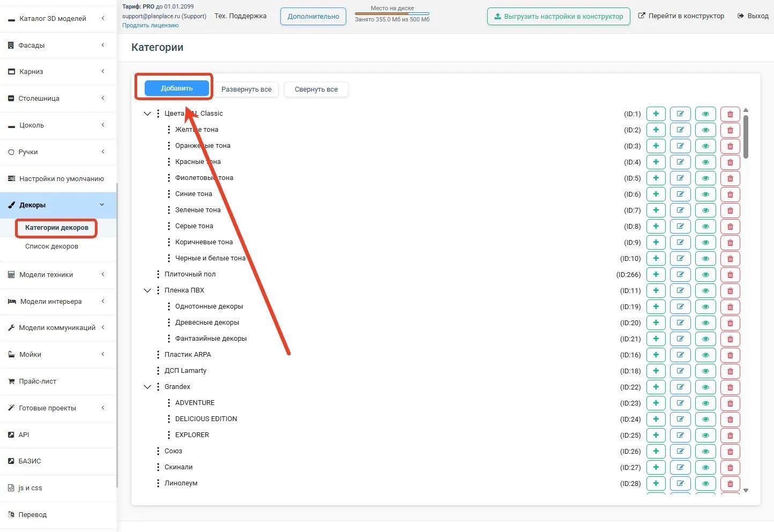Follow the Продлить лицензию link
The image size is (774, 532).
click(151, 25)
